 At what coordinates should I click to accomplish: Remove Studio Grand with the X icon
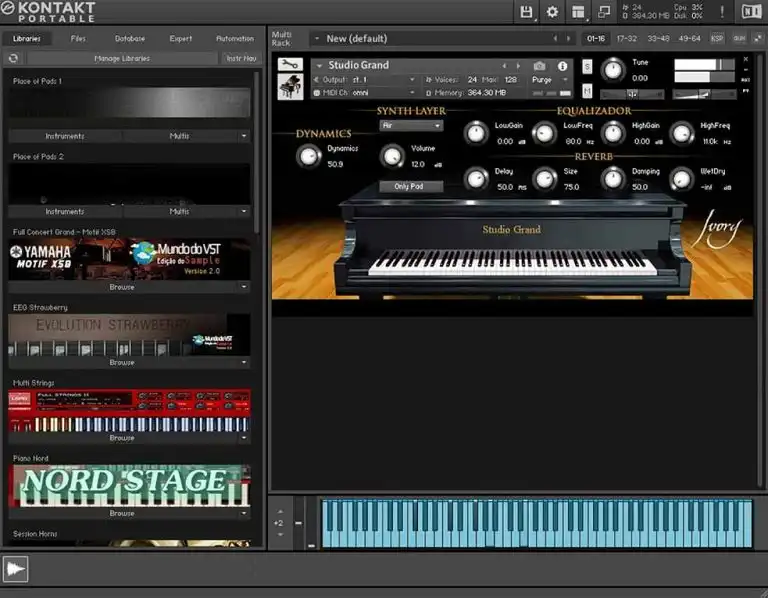[x=745, y=59]
